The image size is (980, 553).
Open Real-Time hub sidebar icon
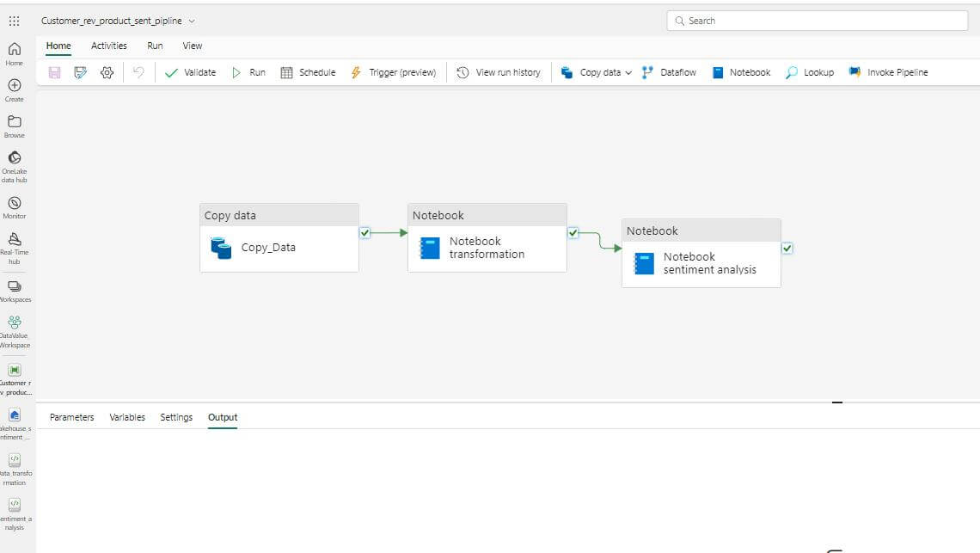click(x=15, y=248)
